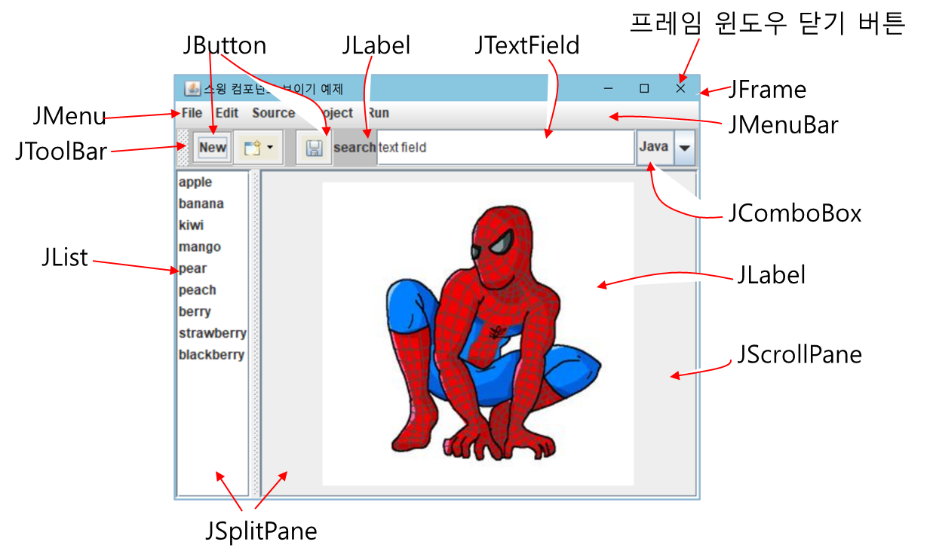The image size is (930, 560).
Task: Open the Source menu
Action: click(273, 113)
